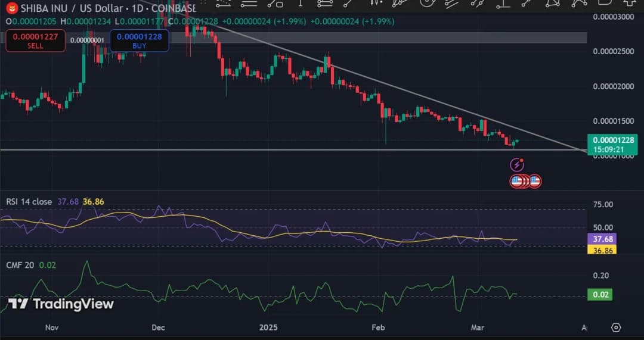Click the green current price label 0.00001228

[x=612, y=140]
